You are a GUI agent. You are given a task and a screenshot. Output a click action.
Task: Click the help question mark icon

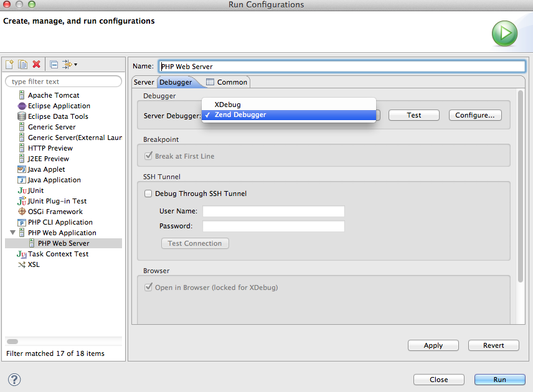click(x=14, y=380)
